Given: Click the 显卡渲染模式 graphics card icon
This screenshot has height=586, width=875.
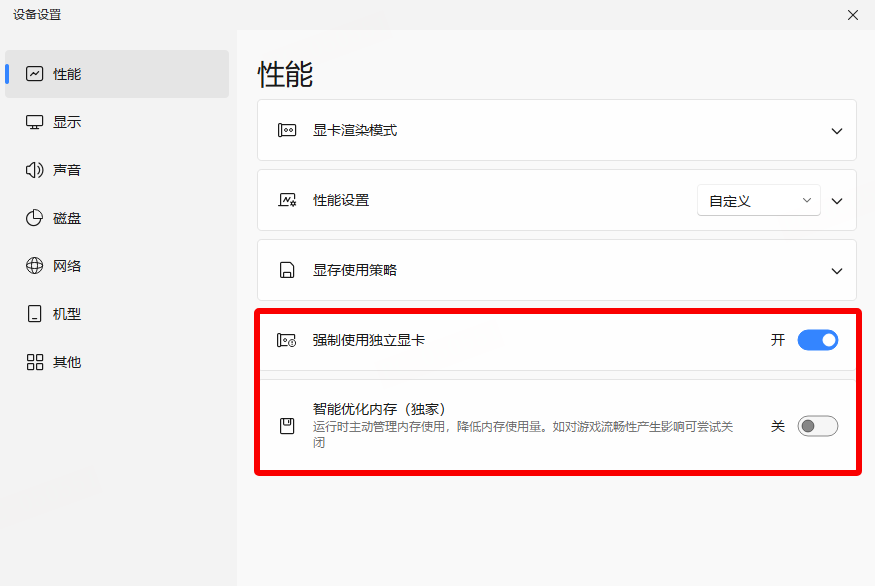Looking at the screenshot, I should [287, 130].
